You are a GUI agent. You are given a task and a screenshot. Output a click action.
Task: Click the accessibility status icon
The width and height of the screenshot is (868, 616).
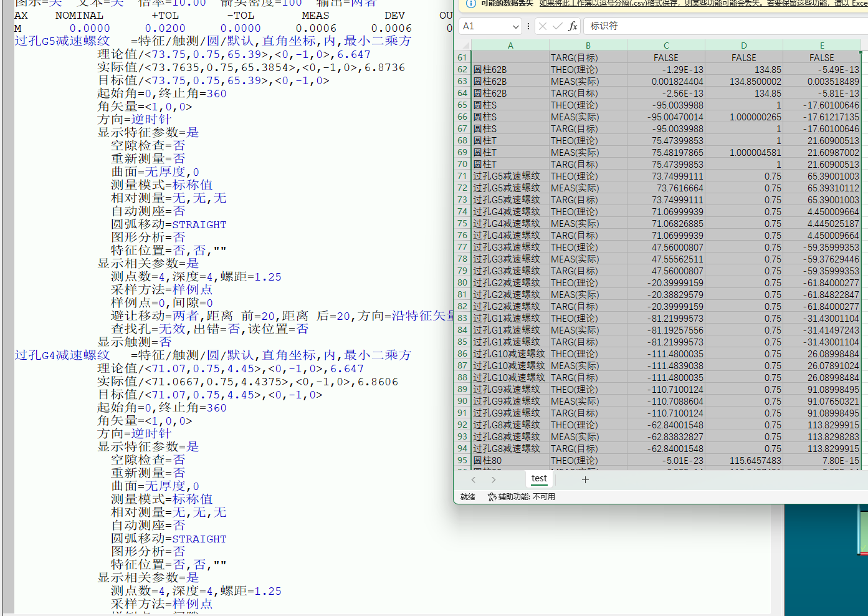pos(492,497)
